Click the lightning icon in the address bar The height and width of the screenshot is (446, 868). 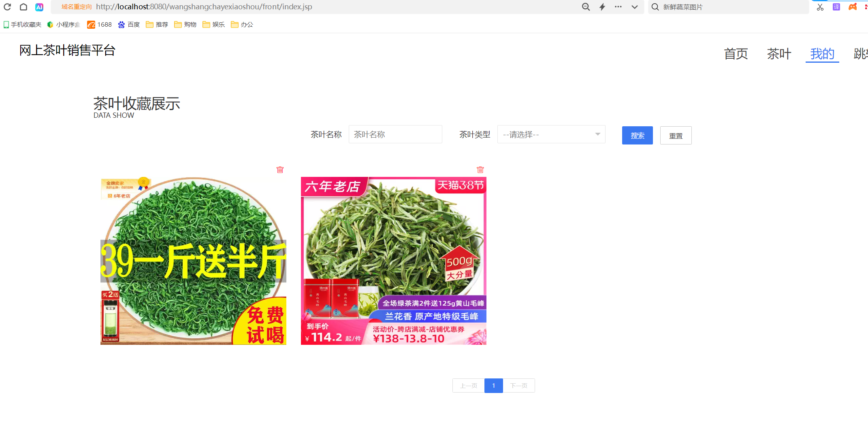[x=602, y=7]
